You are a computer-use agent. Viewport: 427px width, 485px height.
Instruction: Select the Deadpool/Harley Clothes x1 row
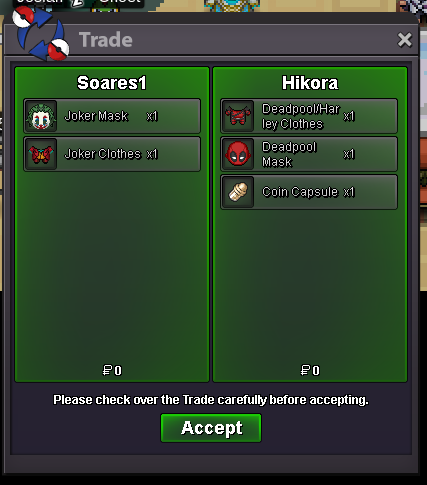309,116
